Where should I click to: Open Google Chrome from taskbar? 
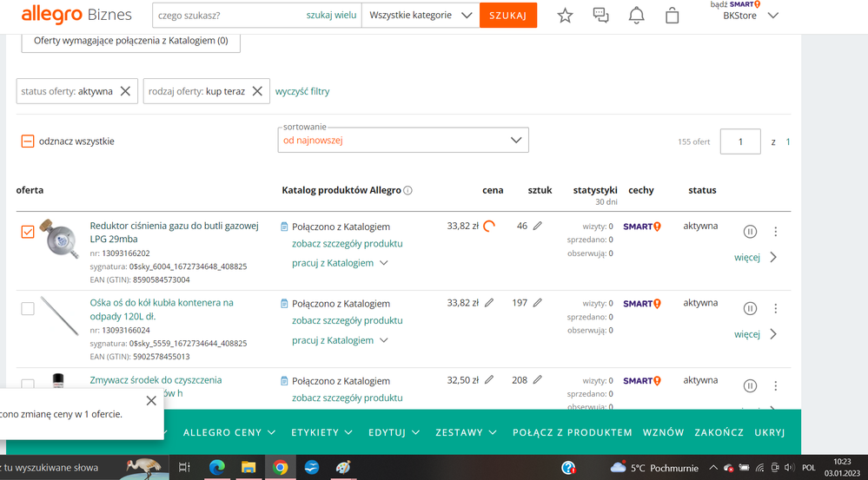(280, 467)
